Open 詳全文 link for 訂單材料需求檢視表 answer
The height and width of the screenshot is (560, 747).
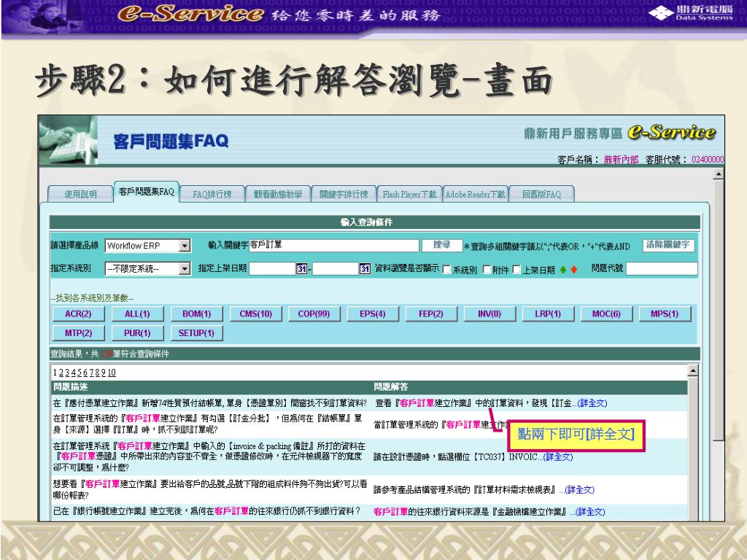tap(579, 489)
